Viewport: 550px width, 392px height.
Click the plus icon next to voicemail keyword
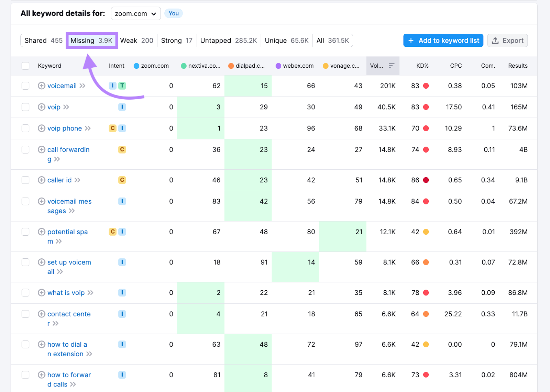point(42,86)
